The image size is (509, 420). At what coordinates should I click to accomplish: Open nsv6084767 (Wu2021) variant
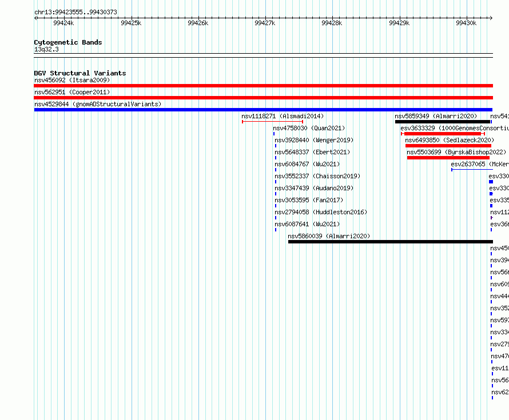point(307,164)
